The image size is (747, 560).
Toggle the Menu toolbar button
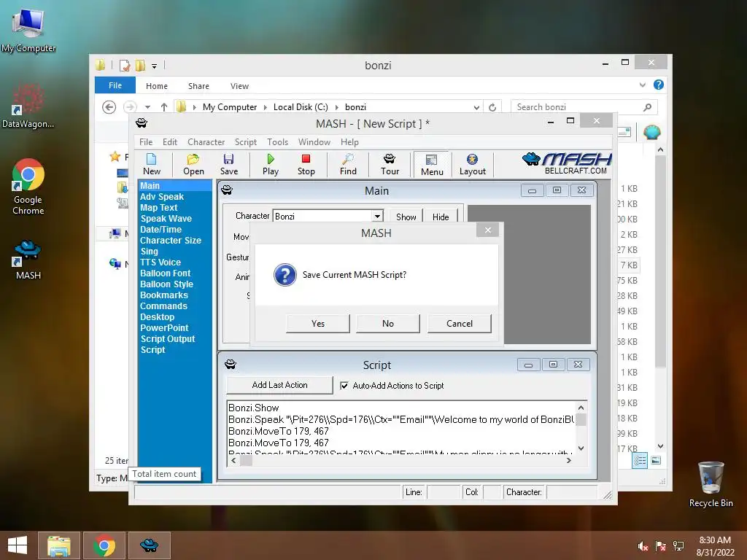[x=432, y=165]
